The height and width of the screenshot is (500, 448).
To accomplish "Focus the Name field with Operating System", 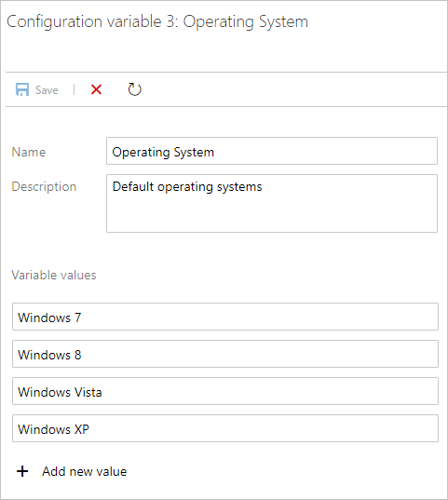I will pyautogui.click(x=272, y=151).
